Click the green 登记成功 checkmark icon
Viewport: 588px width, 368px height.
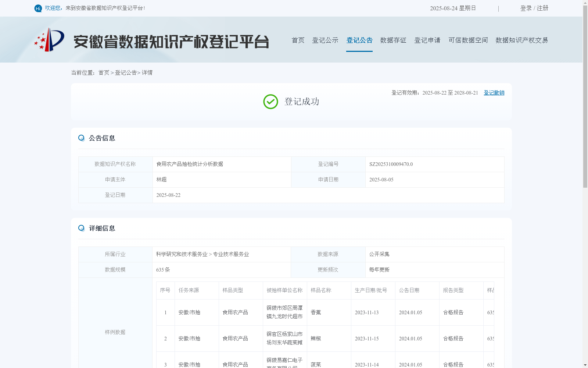click(x=270, y=102)
